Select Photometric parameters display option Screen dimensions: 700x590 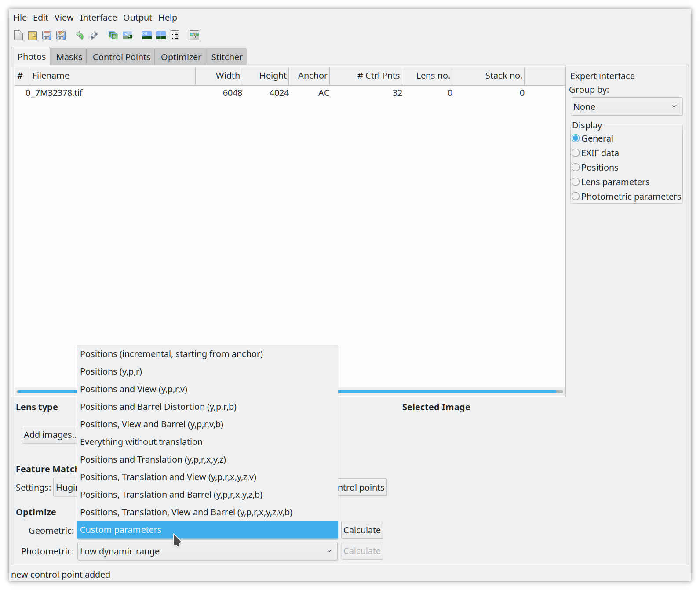tap(626, 197)
